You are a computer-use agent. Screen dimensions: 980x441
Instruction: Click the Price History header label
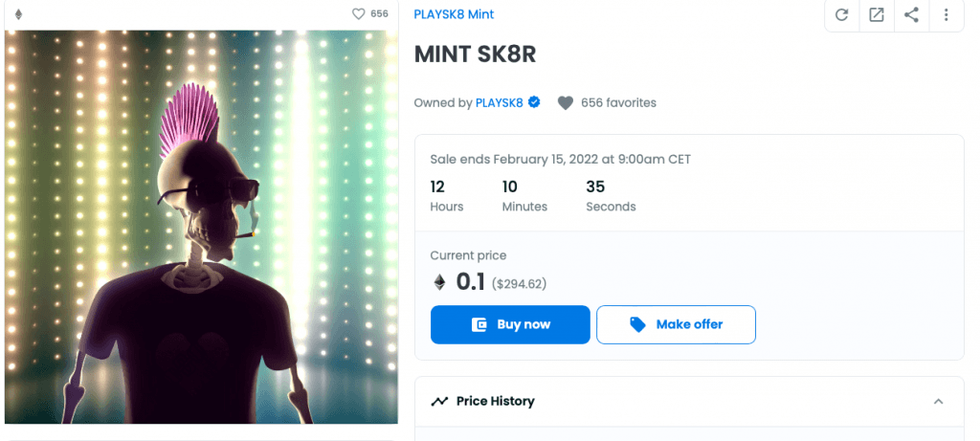(x=495, y=402)
